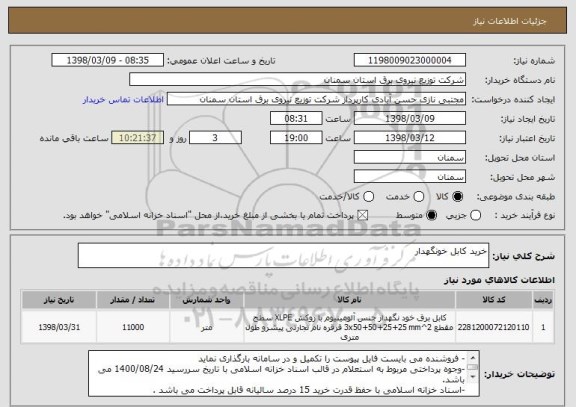Click need date cell 1398/03/31

[59, 327]
